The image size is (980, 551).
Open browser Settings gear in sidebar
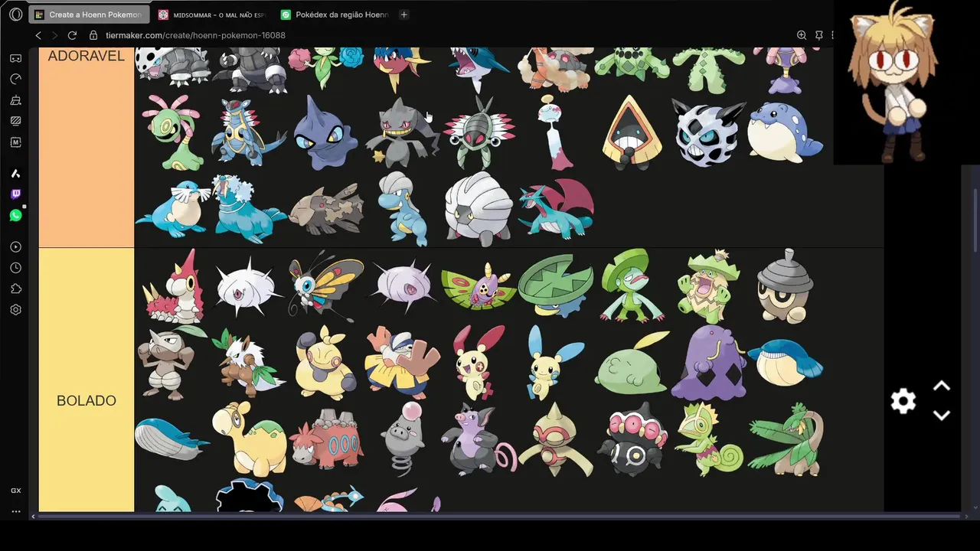[15, 310]
